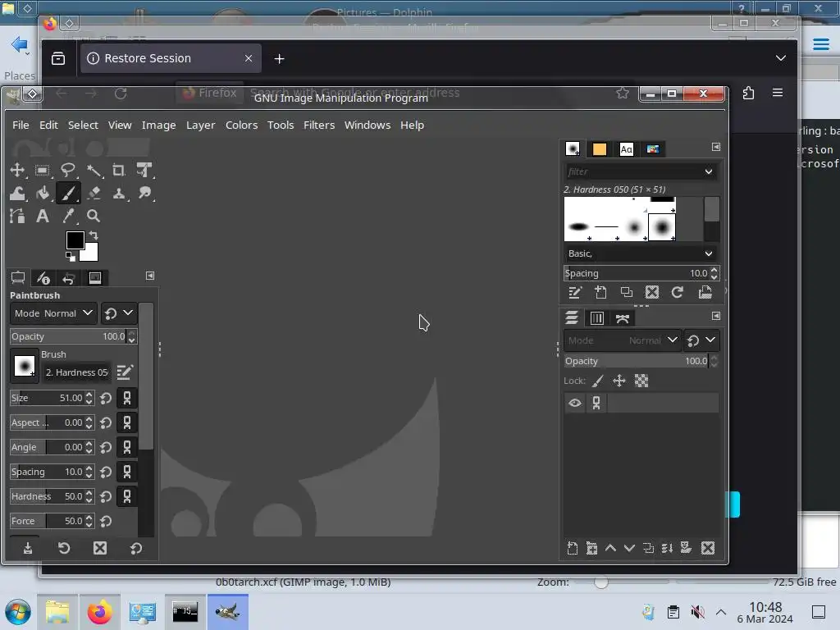Select the Color Picker tool

point(68,216)
